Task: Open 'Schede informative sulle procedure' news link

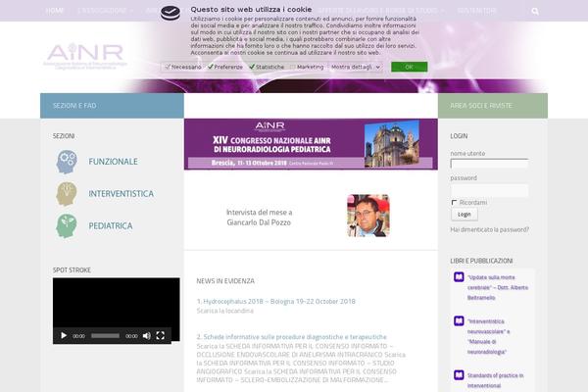Action: 291,337
